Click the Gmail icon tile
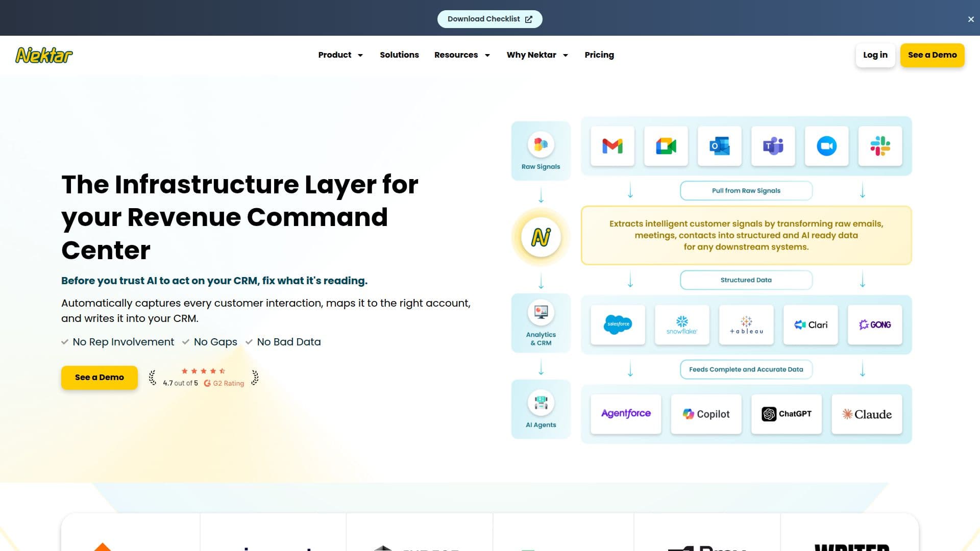Image resolution: width=980 pixels, height=551 pixels. [x=612, y=146]
